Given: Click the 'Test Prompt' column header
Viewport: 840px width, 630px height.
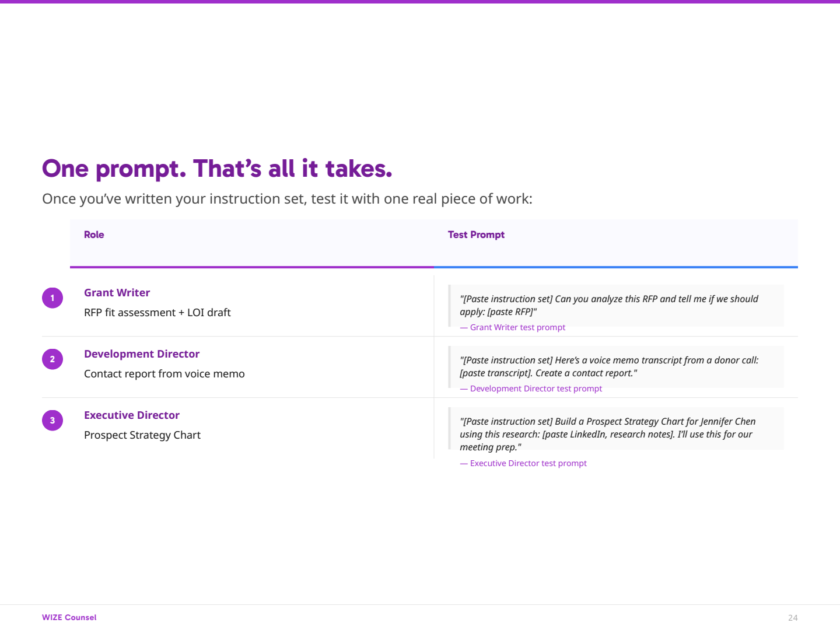Looking at the screenshot, I should pos(476,235).
